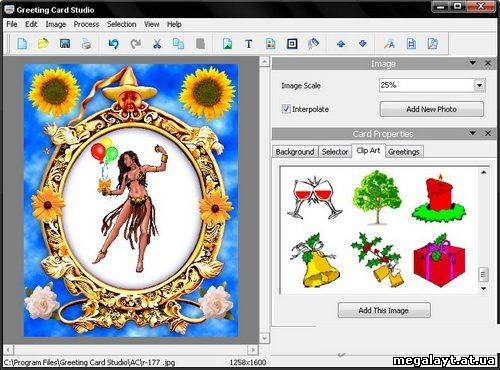Click the Add New Photo button

pos(432,109)
